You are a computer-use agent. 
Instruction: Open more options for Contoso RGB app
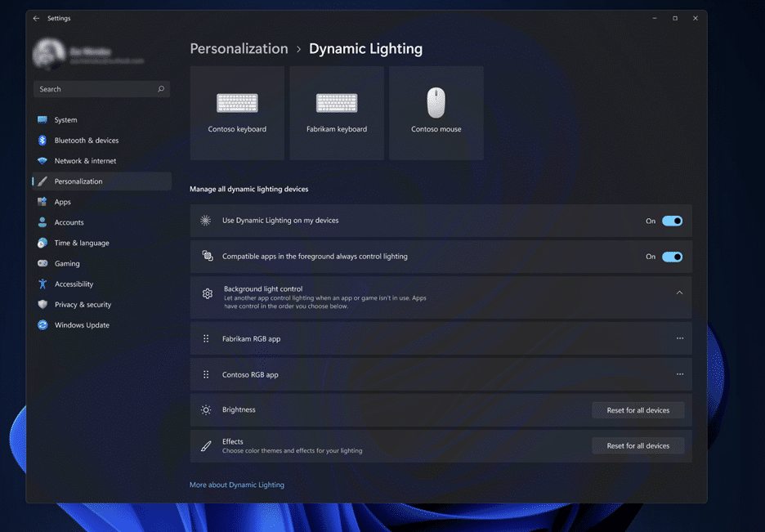pyautogui.click(x=679, y=374)
